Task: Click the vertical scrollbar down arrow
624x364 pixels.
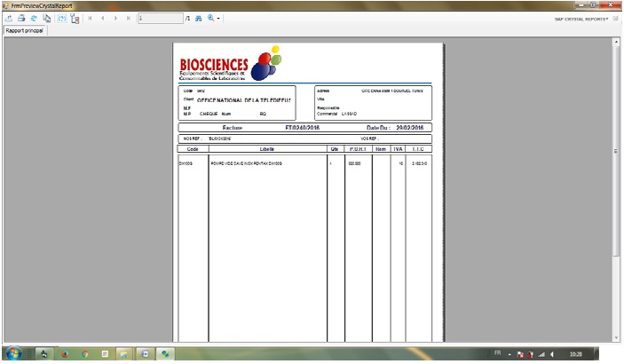Action: click(x=616, y=337)
